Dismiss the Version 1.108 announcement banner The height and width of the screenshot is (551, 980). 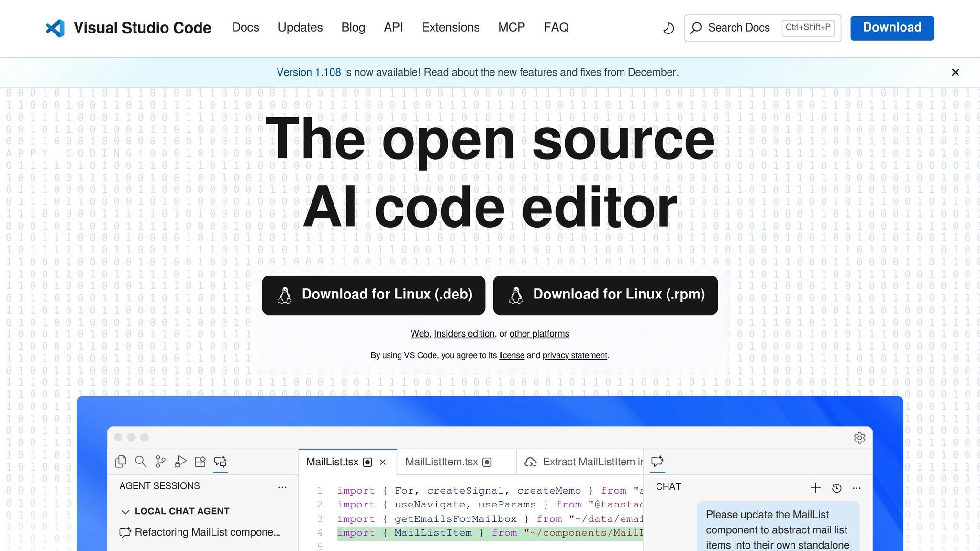point(955,72)
